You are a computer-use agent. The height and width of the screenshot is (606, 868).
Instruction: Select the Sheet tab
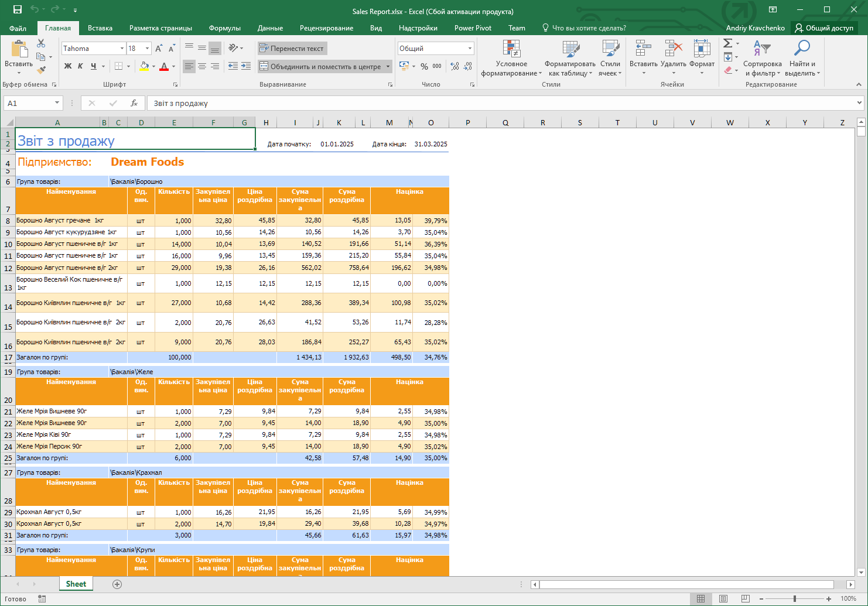tap(76, 584)
